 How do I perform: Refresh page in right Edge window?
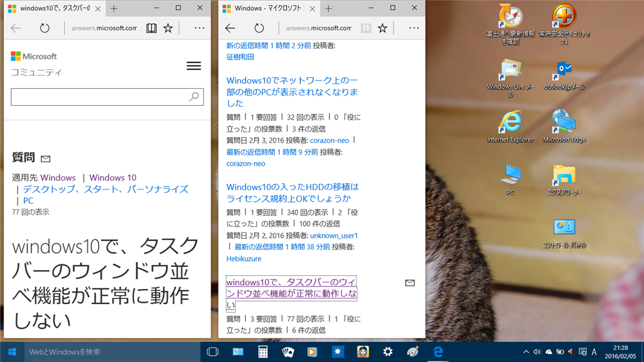point(258,28)
